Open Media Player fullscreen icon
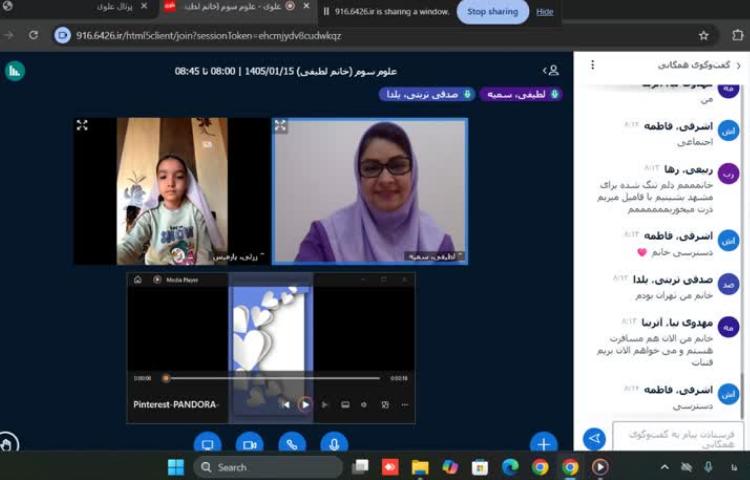The image size is (750, 480). [385, 404]
